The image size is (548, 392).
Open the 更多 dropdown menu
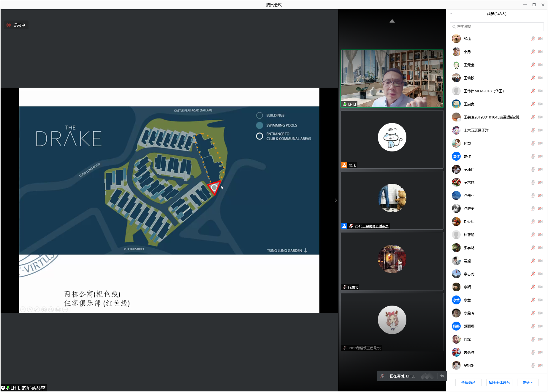[527, 382]
